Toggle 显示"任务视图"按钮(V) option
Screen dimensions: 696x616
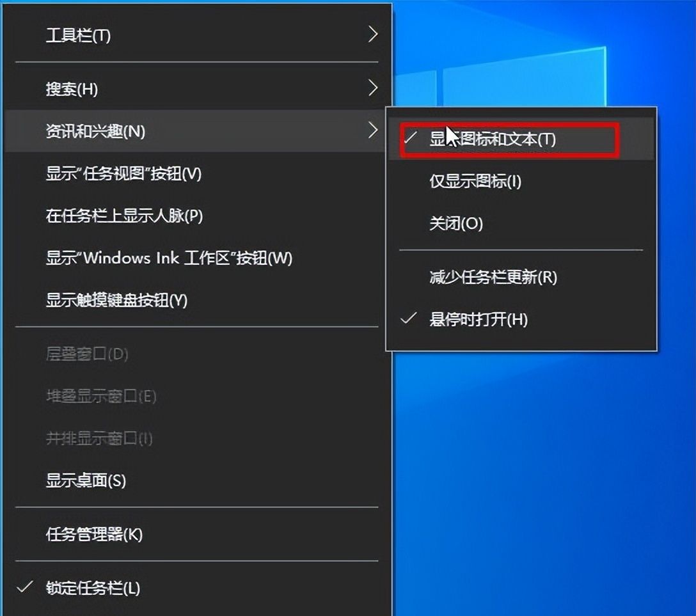[196, 173]
